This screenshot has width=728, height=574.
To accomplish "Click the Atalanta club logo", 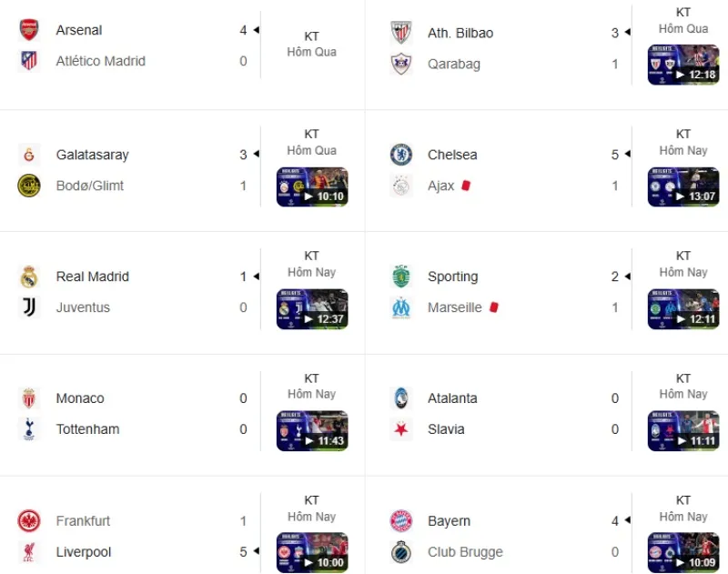I will [401, 398].
